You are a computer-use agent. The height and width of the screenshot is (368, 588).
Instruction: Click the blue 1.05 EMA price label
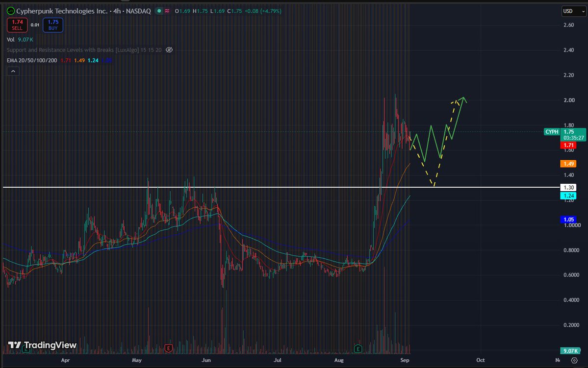[568, 220]
